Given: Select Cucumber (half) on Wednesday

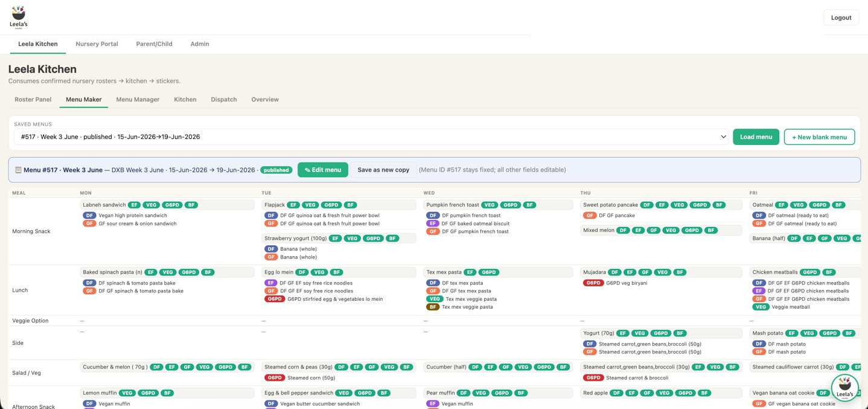Looking at the screenshot, I should click(446, 367).
